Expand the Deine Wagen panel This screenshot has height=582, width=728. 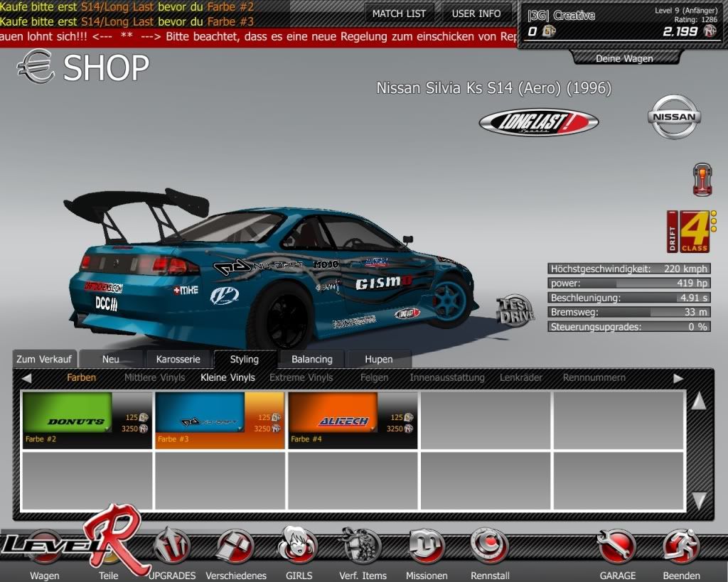[623, 58]
